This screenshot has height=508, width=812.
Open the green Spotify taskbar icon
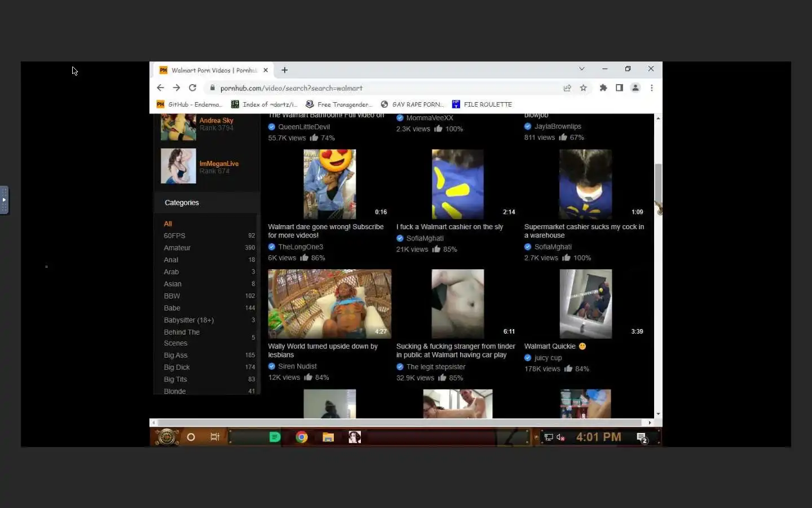pyautogui.click(x=275, y=437)
